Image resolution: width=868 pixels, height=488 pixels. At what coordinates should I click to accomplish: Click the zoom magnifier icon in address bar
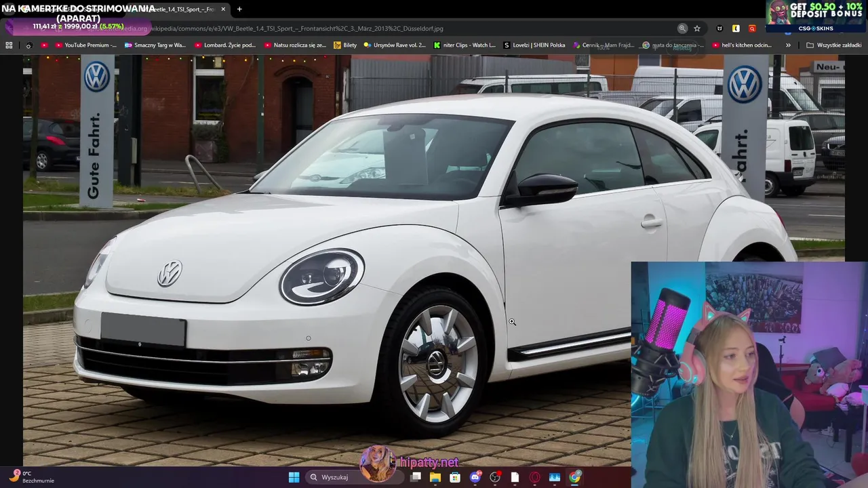pos(682,28)
